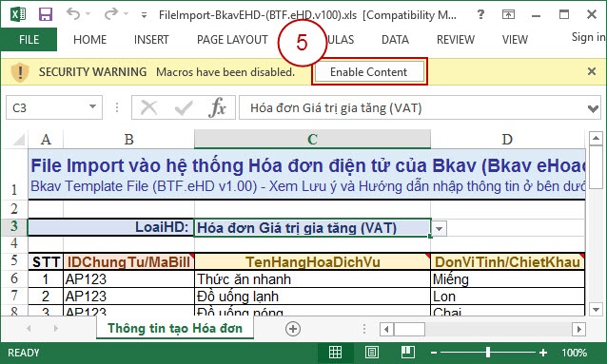This screenshot has width=607, height=364.
Task: Open the Excel Help question mark
Action: [x=480, y=14]
